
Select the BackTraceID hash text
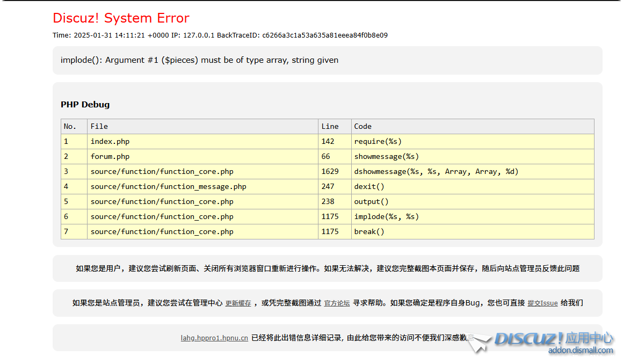point(324,35)
